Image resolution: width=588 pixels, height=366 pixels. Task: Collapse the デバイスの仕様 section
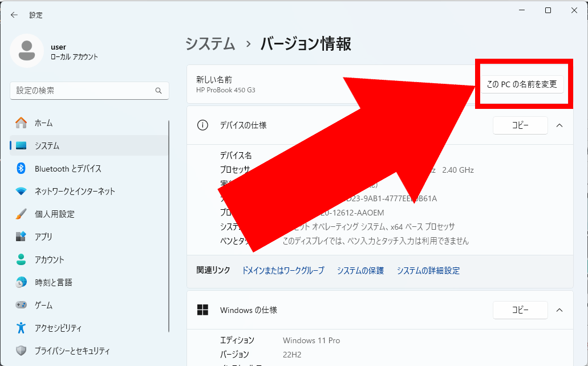tap(559, 125)
